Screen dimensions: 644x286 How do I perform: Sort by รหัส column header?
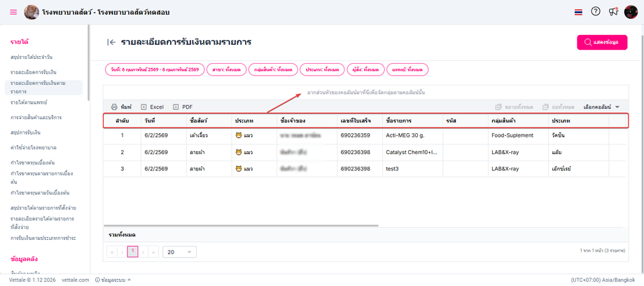(x=465, y=121)
